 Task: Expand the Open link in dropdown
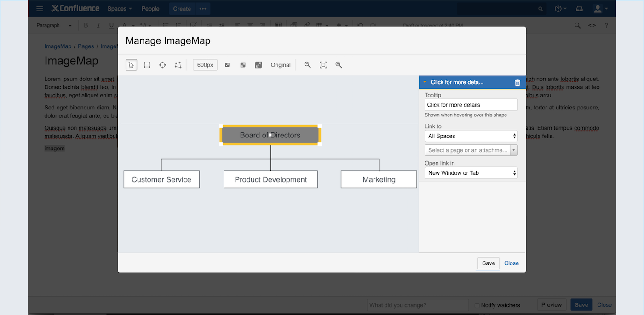click(471, 173)
